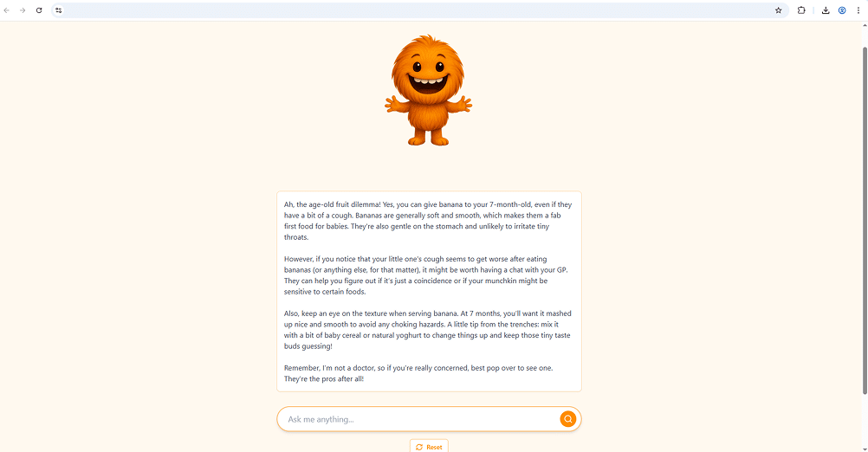Screen dimensions: 868x452
Task: Click the 'Remember, I'm not a doctor' paragraph
Action: [418, 373]
